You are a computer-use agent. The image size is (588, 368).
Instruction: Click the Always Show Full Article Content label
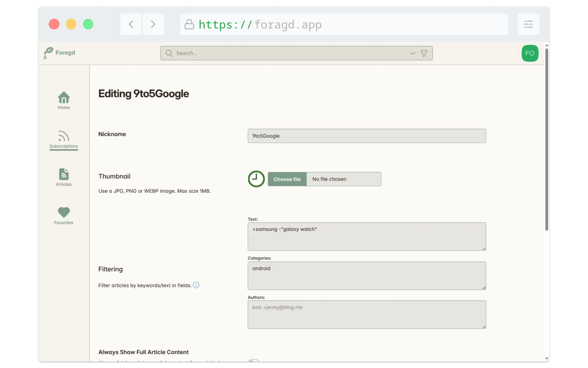pos(143,352)
